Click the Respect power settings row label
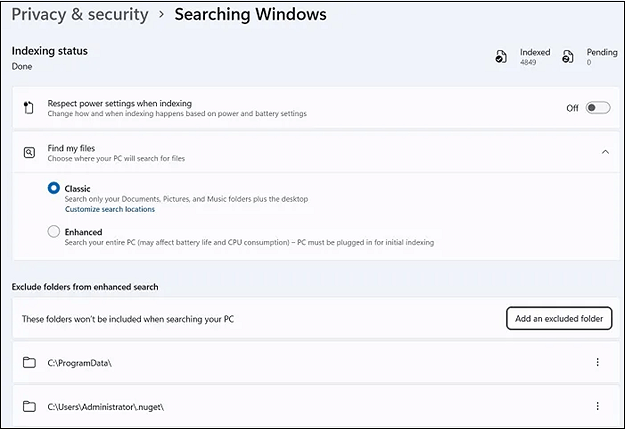 (120, 103)
